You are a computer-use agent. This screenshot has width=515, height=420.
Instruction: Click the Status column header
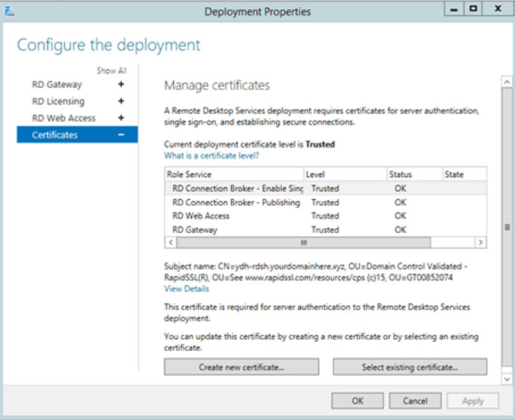[x=414, y=174]
